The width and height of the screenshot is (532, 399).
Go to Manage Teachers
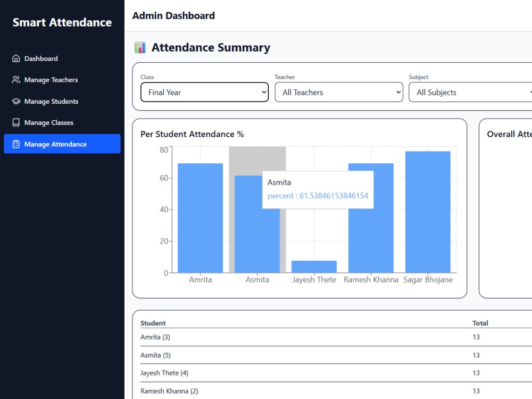click(62, 80)
